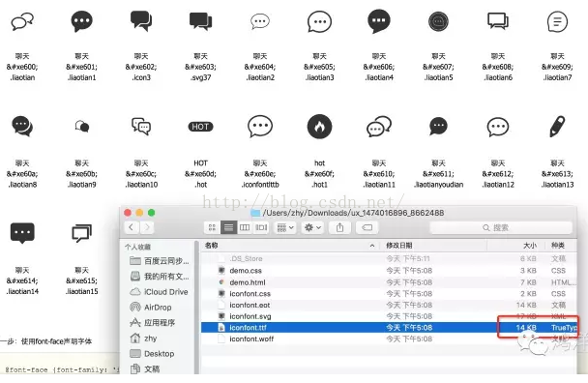Select the demo.css file

point(389,271)
